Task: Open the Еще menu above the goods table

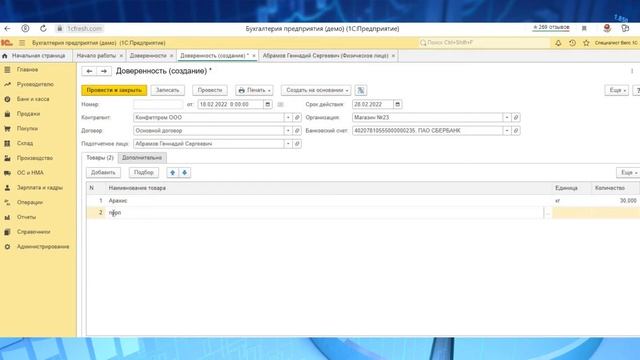Action: pyautogui.click(x=628, y=173)
